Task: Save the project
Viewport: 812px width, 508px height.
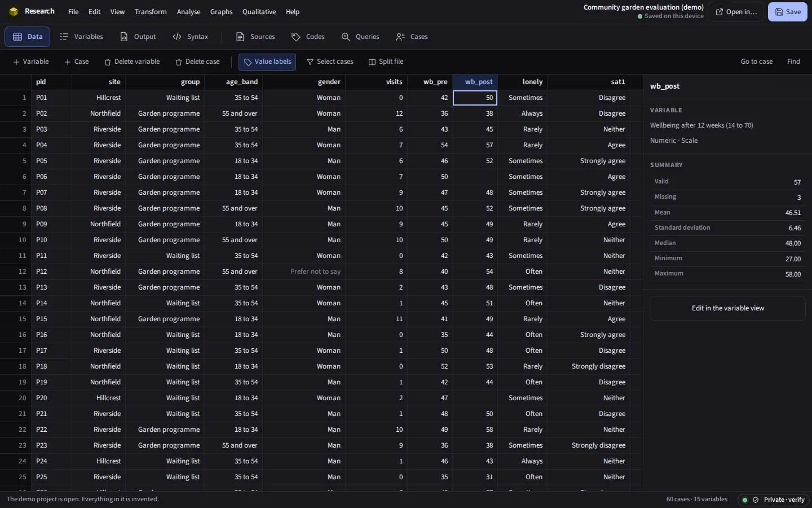Action: (x=788, y=12)
